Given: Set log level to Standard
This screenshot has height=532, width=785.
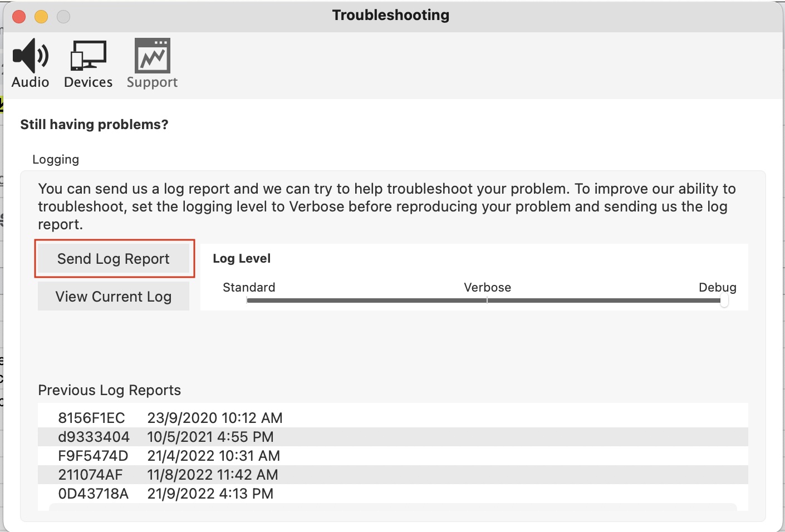Looking at the screenshot, I should click(x=248, y=288).
